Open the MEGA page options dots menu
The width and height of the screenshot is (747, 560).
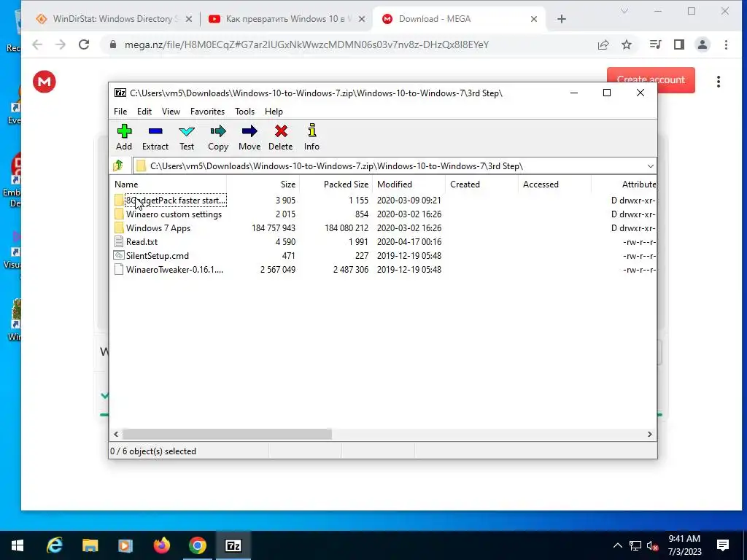pyautogui.click(x=719, y=82)
